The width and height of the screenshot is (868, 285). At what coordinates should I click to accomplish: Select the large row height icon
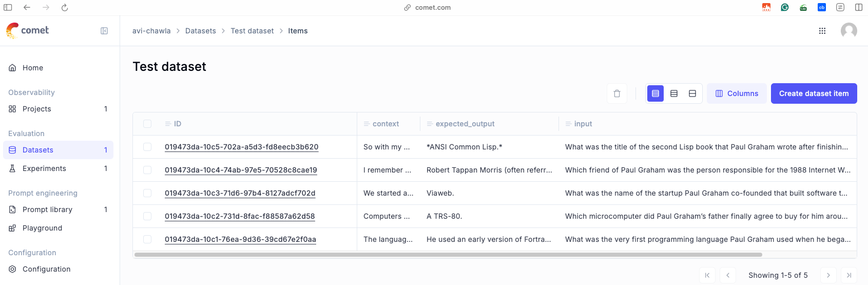[692, 93]
